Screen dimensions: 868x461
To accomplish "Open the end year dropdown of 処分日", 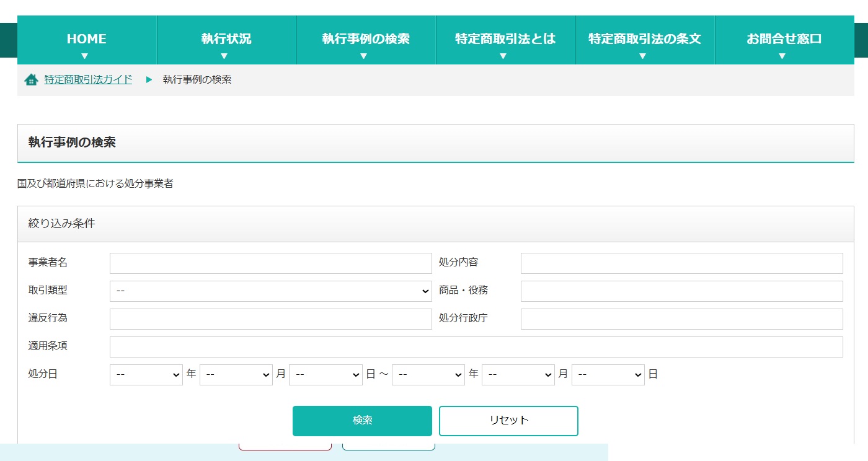I will pos(428,374).
